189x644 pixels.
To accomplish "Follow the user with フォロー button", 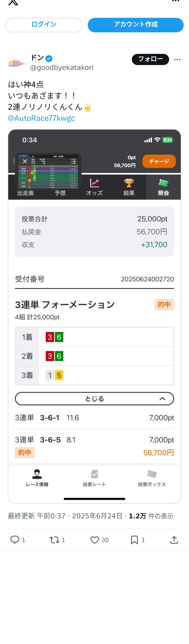I will [150, 59].
